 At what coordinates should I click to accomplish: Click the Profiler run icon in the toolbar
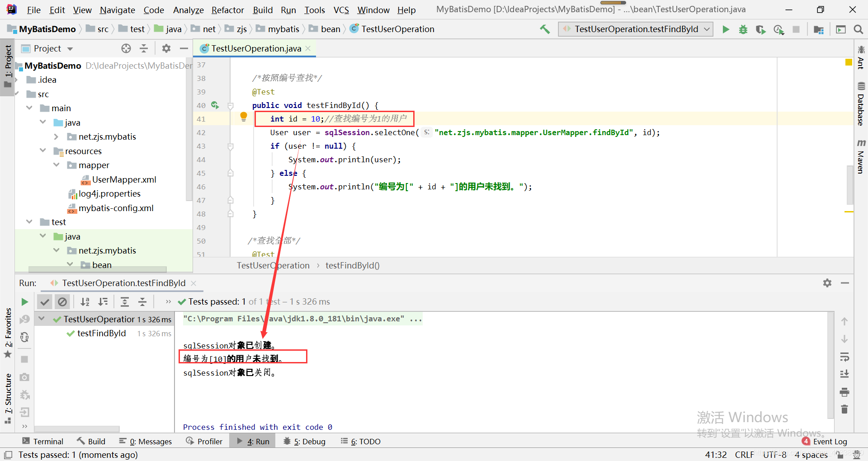[x=778, y=29]
